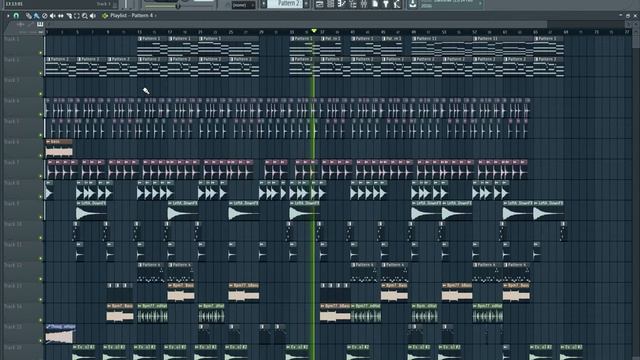Screen dimensions: 640x360
Task: Select the Playback speaker tool
Action: [93, 16]
